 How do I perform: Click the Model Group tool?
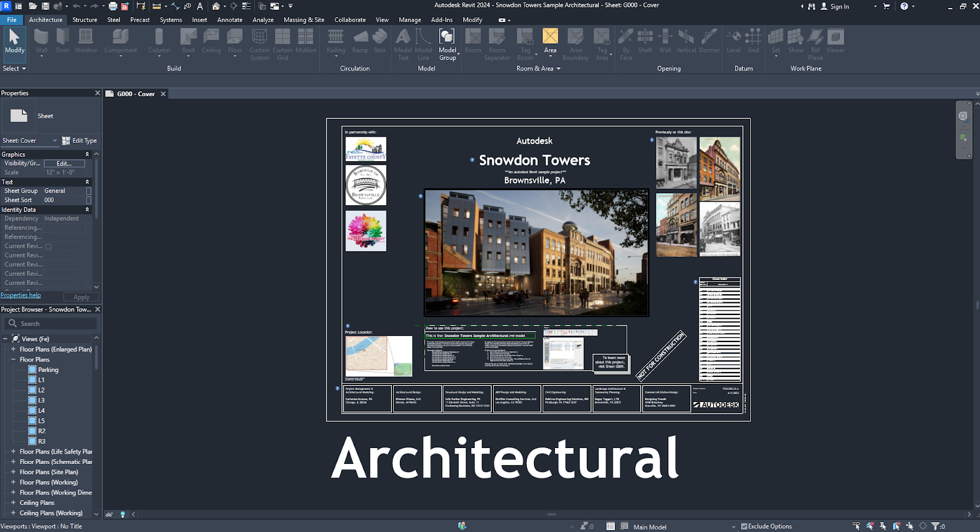pyautogui.click(x=448, y=44)
